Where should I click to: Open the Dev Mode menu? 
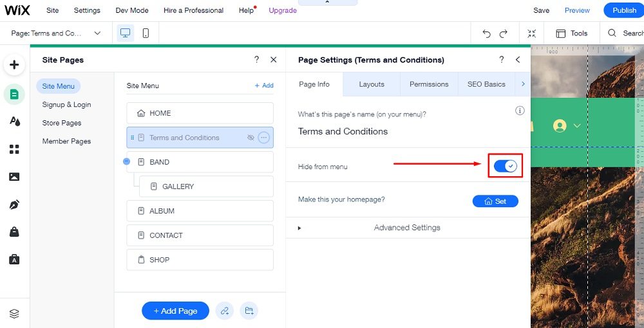point(131,10)
